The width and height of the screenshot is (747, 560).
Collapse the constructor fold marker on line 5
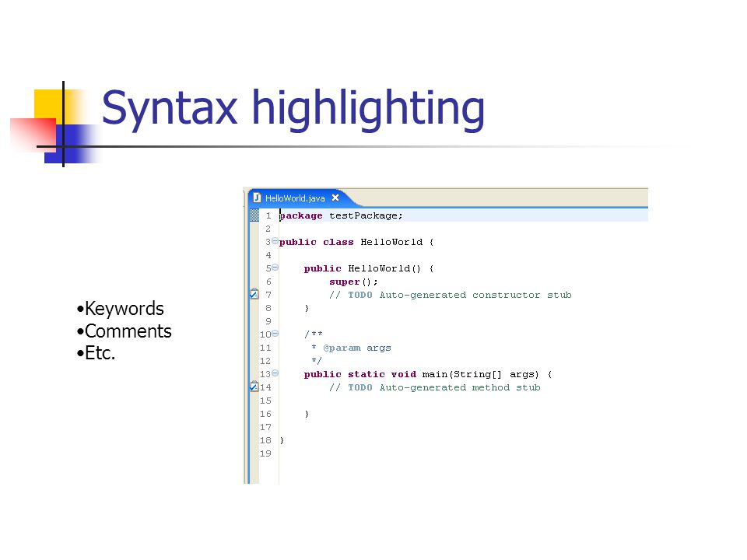tap(275, 268)
